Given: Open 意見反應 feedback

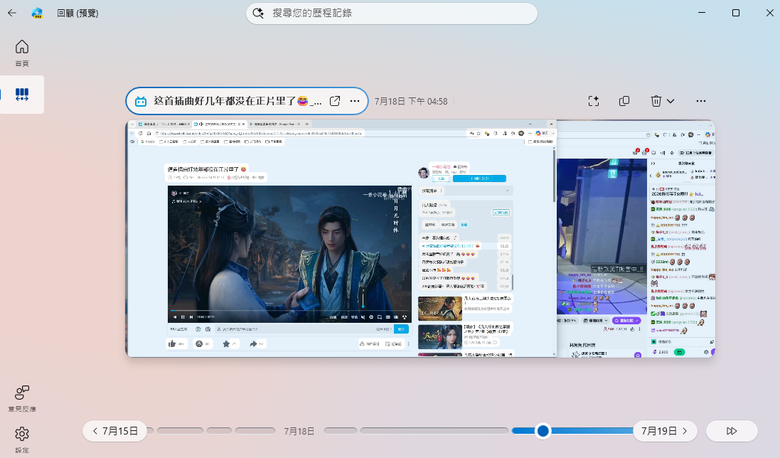Looking at the screenshot, I should point(22,398).
